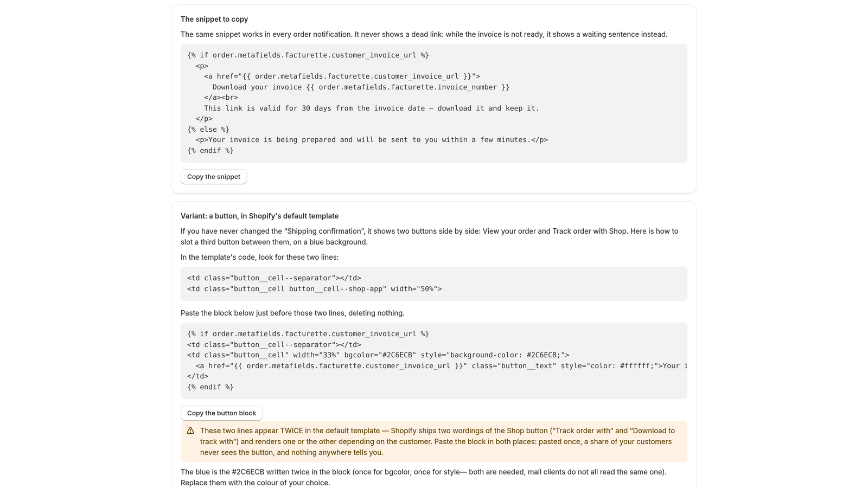Click 'In the template's code, look for' sentence
The width and height of the screenshot is (868, 488).
click(x=259, y=257)
